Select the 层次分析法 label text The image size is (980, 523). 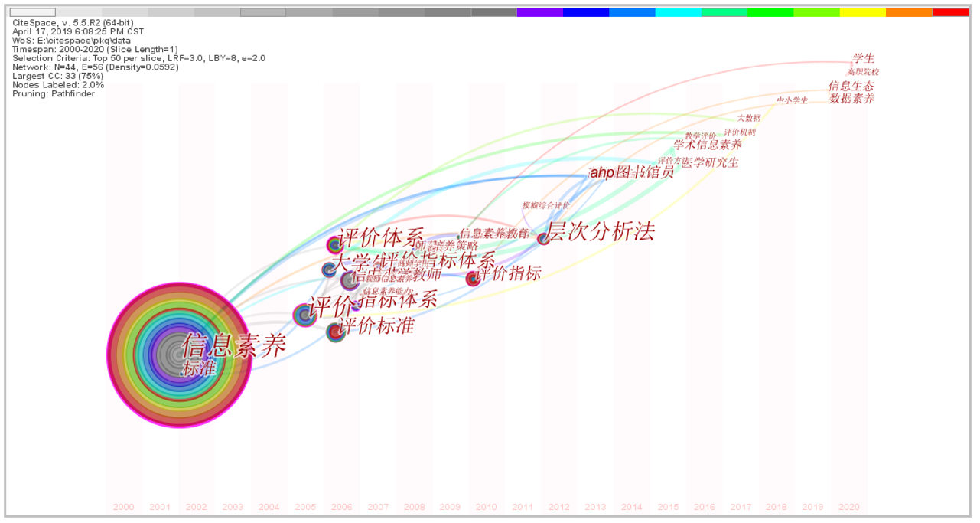pyautogui.click(x=600, y=231)
